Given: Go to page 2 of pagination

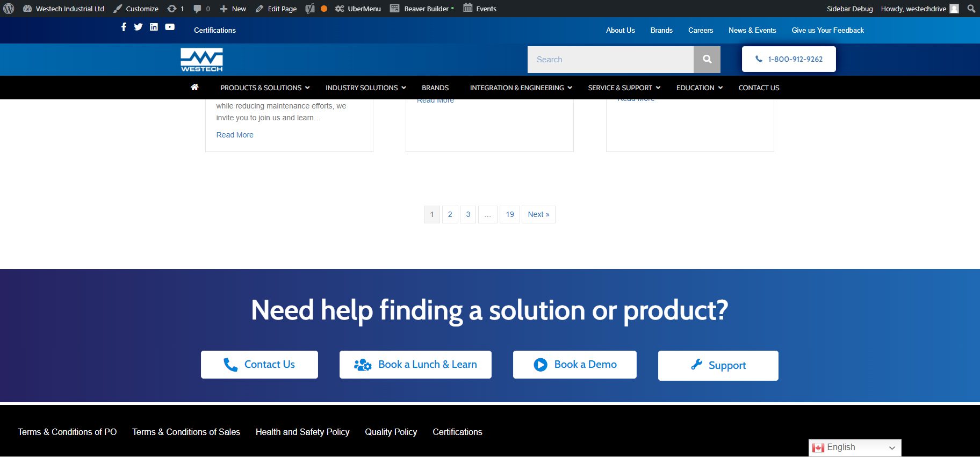Looking at the screenshot, I should point(450,214).
